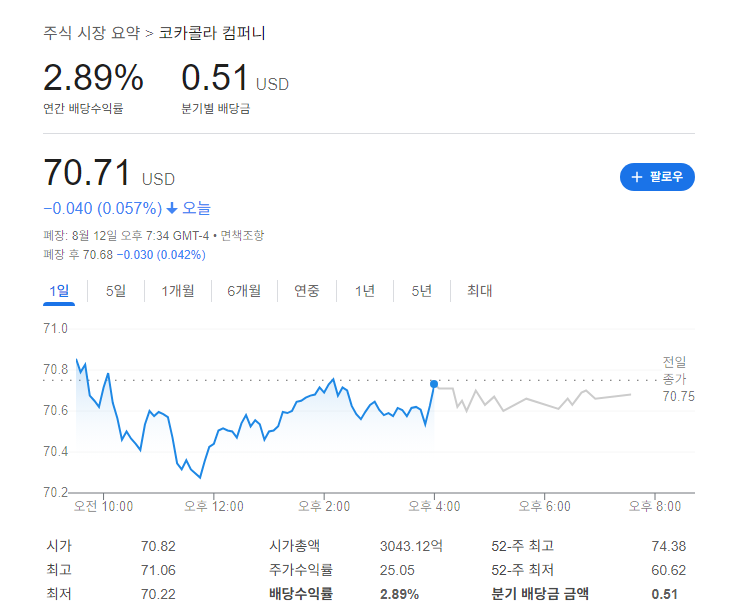Click the bold 배당수익률 label
Screen dimensions: 739x615
point(301,594)
